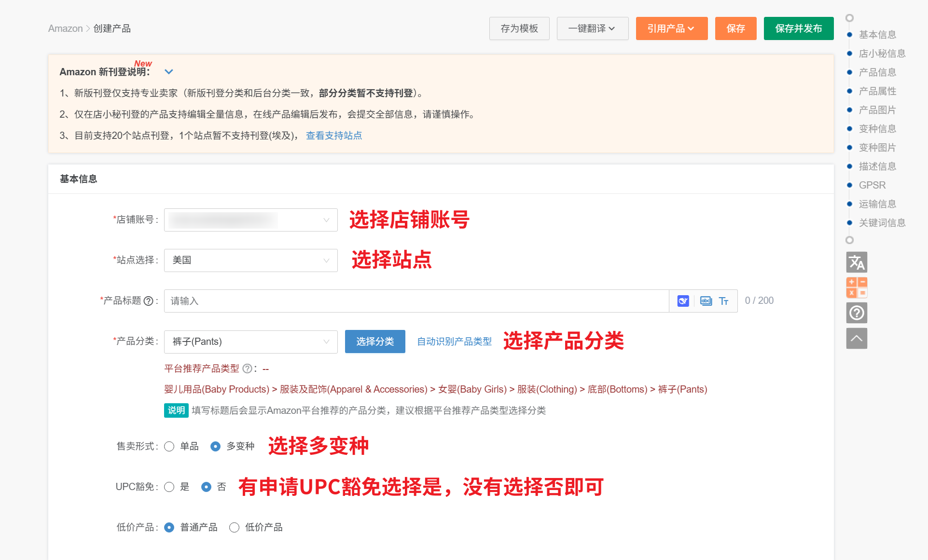Open the 查看支持站点 link
The width and height of the screenshot is (928, 560).
334,136
